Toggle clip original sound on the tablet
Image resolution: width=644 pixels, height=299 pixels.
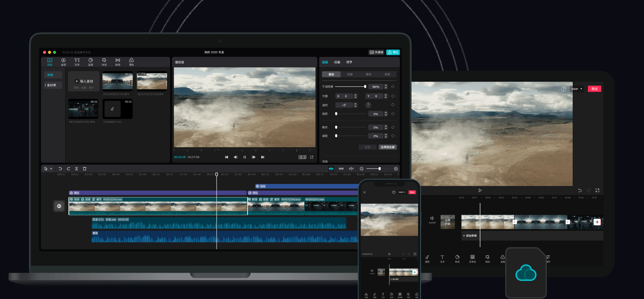point(432,219)
